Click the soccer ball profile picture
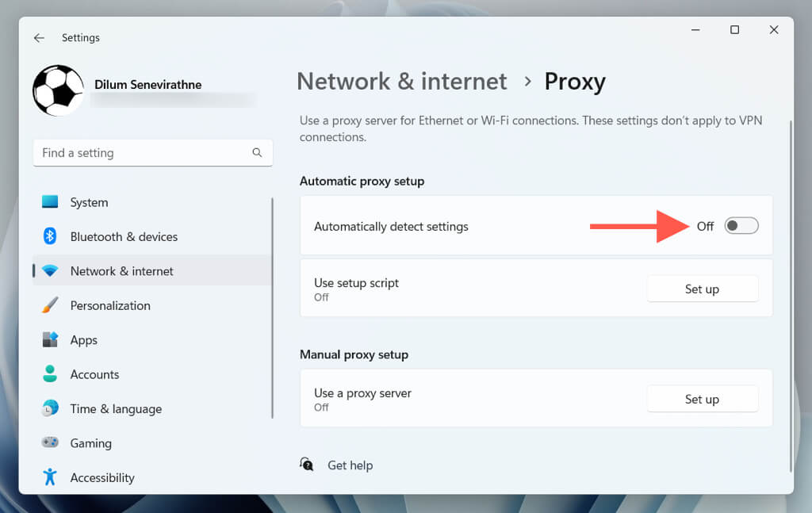This screenshot has width=812, height=513. pos(58,90)
